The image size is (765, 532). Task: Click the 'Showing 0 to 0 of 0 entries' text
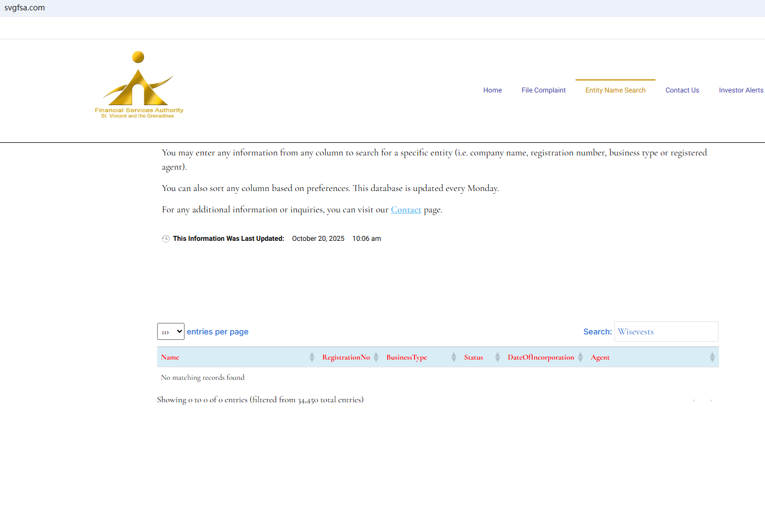pyautogui.click(x=260, y=400)
